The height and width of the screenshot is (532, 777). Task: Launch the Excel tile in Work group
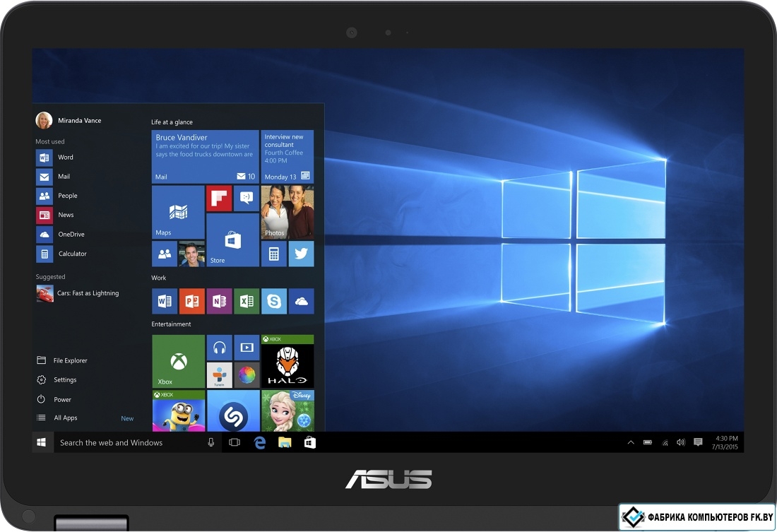pos(247,302)
